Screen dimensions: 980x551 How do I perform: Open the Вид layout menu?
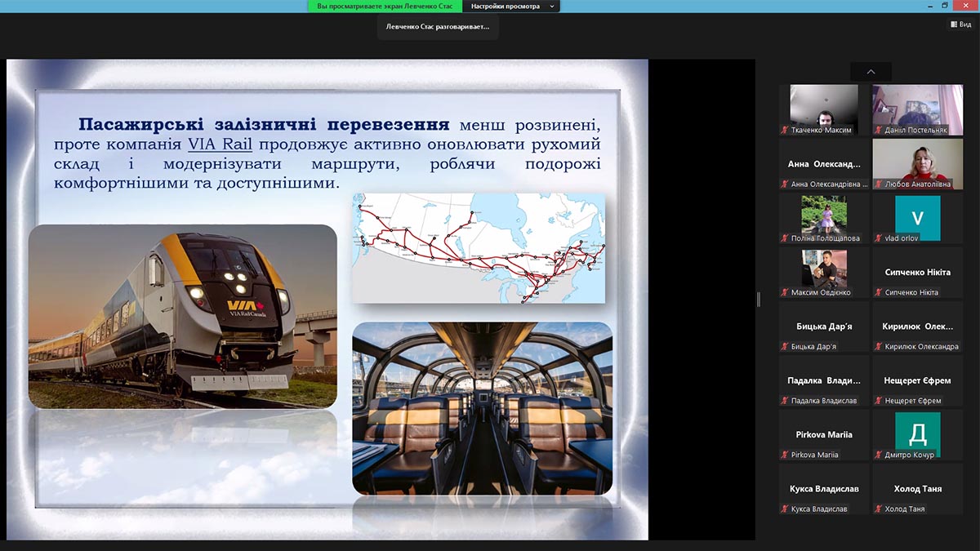click(961, 24)
